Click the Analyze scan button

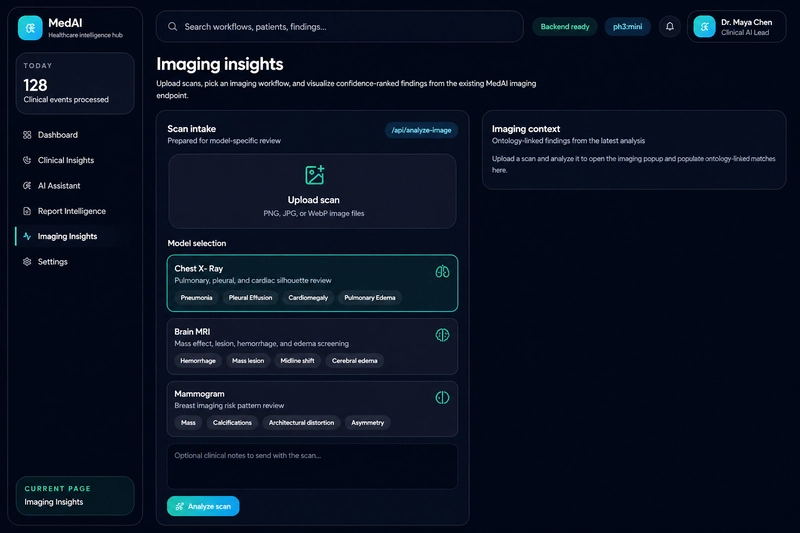pyautogui.click(x=203, y=506)
